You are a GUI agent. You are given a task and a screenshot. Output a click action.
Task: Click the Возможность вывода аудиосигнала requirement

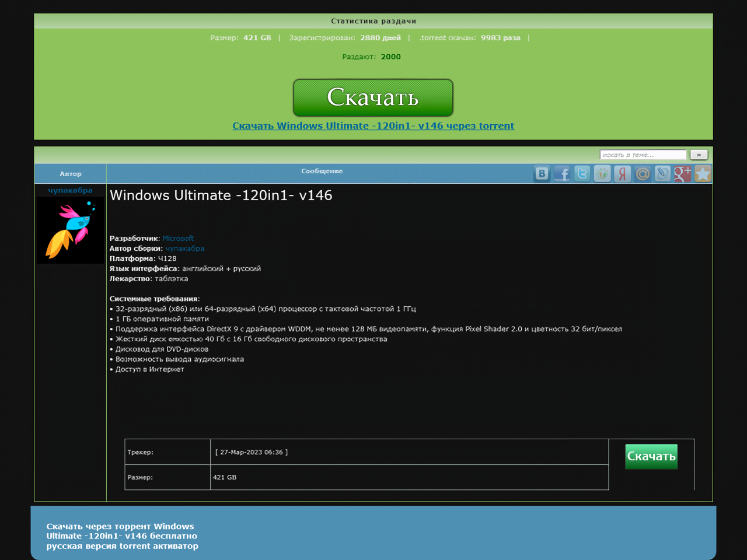[177, 359]
